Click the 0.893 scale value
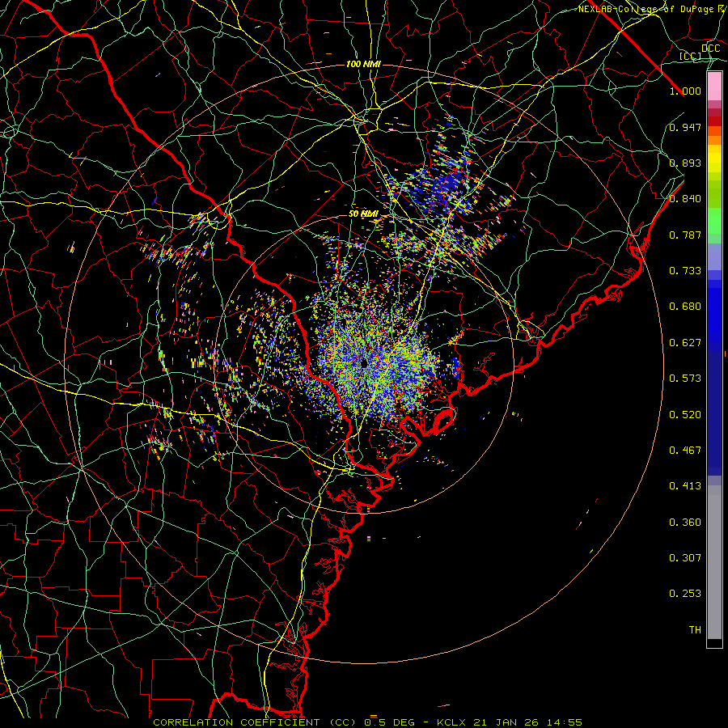 coord(685,163)
